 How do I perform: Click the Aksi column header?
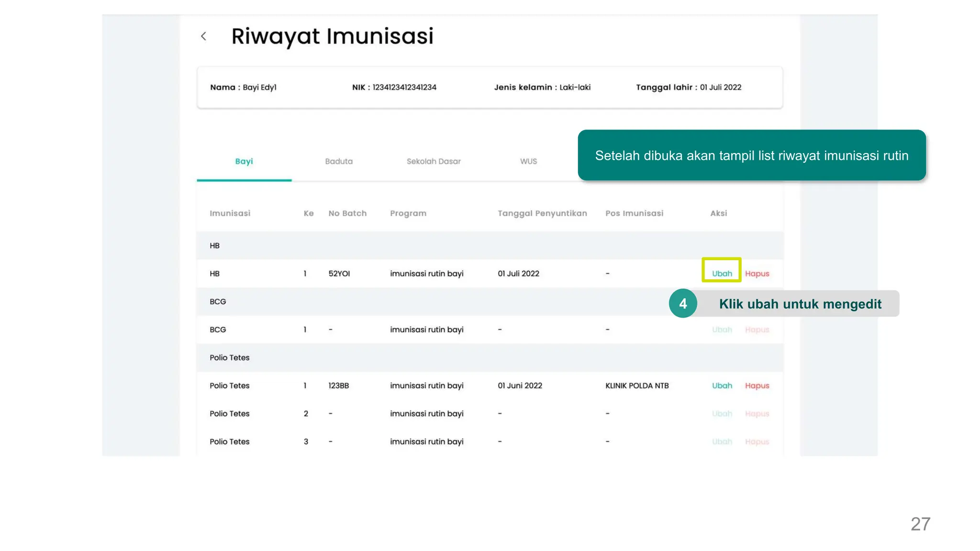click(718, 213)
